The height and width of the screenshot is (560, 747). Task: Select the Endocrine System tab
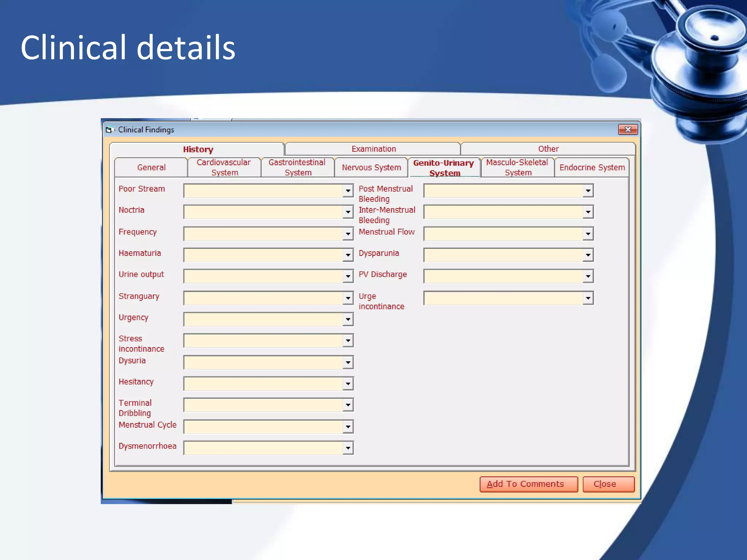[592, 167]
